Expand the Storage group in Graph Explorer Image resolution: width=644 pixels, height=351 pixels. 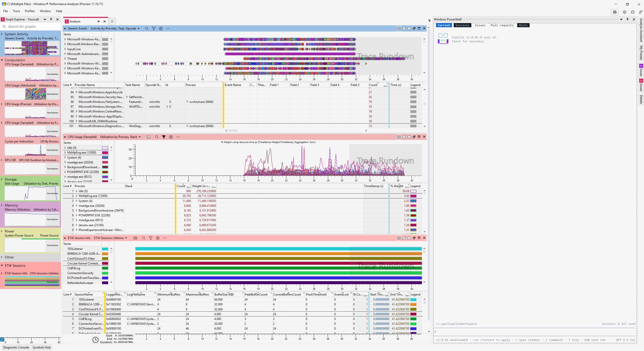(2, 179)
